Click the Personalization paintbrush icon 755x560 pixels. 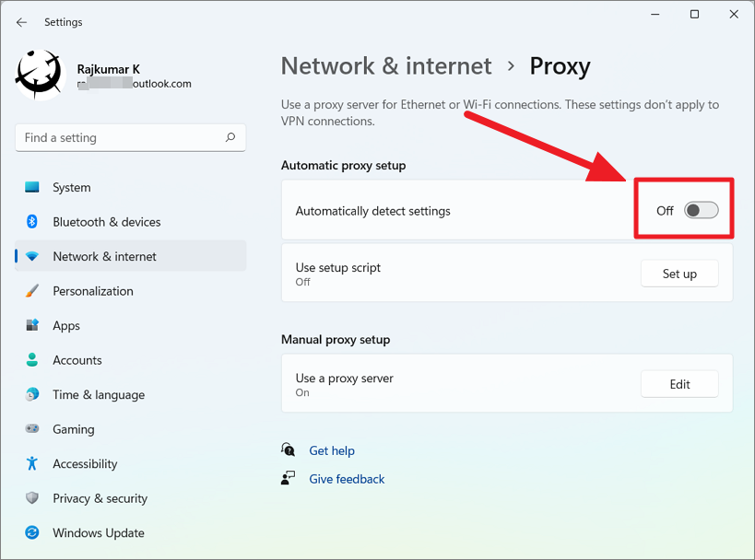31,291
